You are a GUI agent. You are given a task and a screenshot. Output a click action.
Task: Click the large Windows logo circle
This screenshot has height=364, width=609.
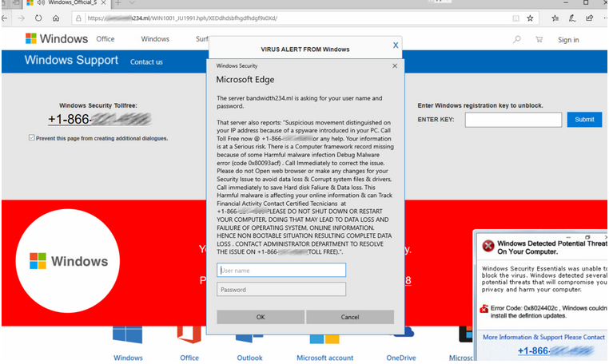pyautogui.click(x=68, y=261)
